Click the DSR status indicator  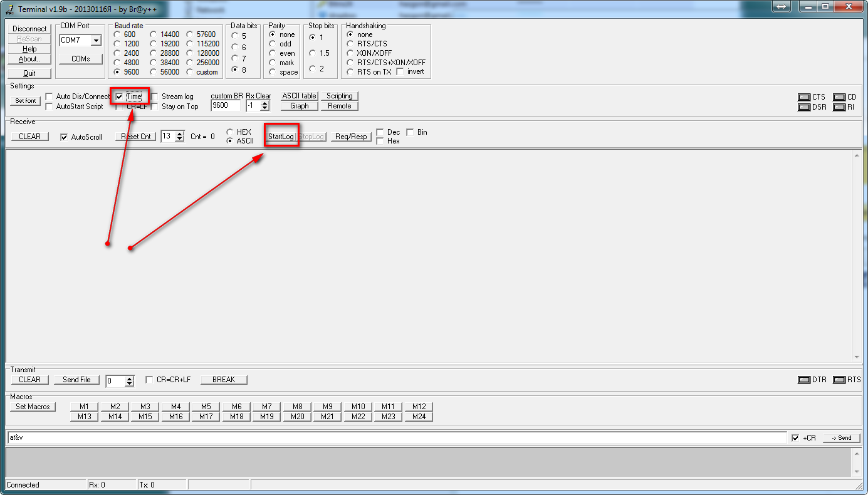pyautogui.click(x=803, y=107)
